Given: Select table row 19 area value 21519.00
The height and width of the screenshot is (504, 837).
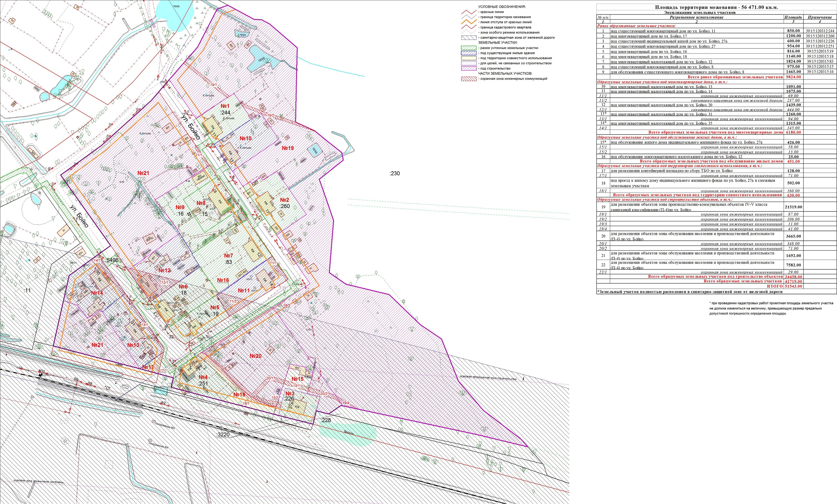Looking at the screenshot, I should [x=793, y=207].
